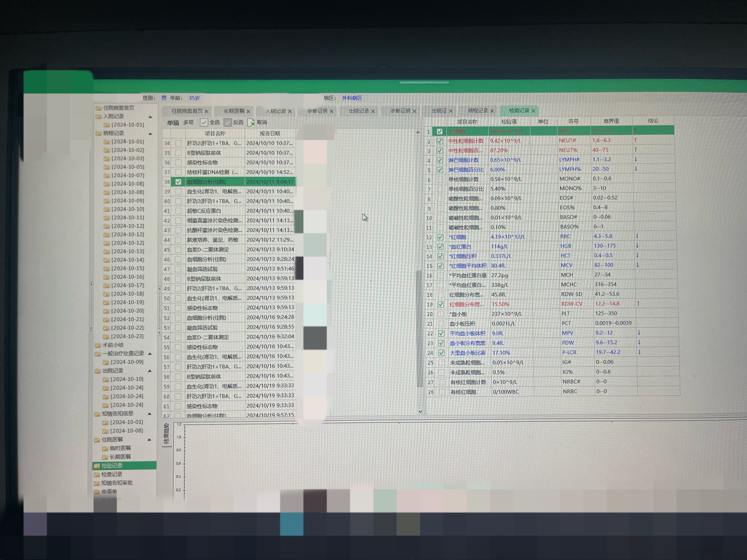Screen dimensions: 747x560
Task: Switch to the 住院病案首页 tab
Action: click(187, 111)
